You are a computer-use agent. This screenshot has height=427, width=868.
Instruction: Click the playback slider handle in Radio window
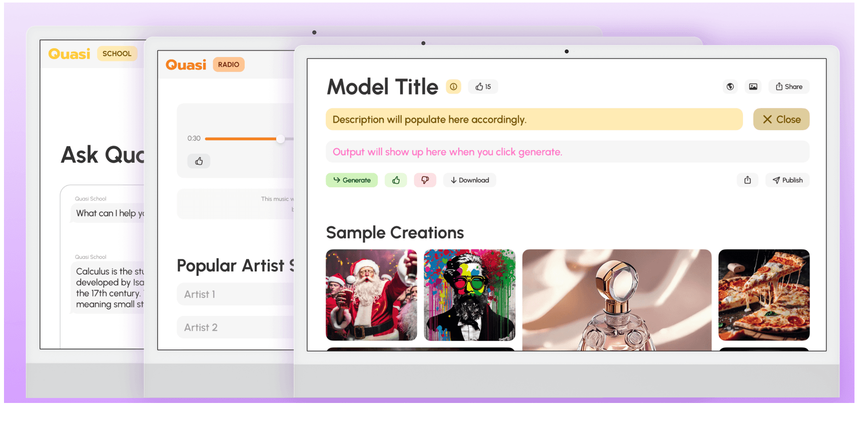[281, 139]
